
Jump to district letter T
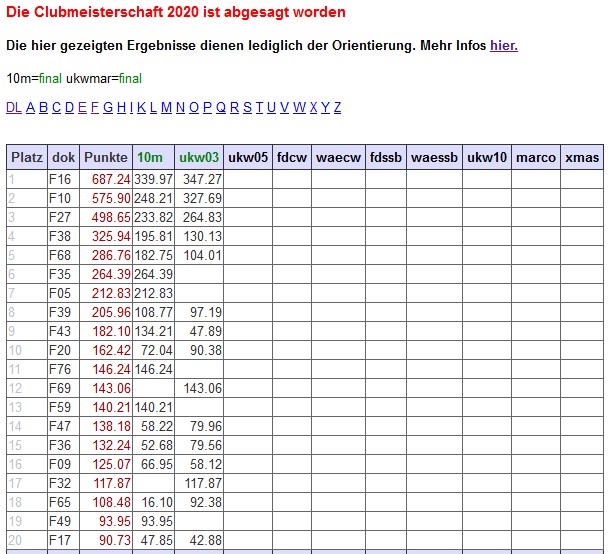click(259, 107)
